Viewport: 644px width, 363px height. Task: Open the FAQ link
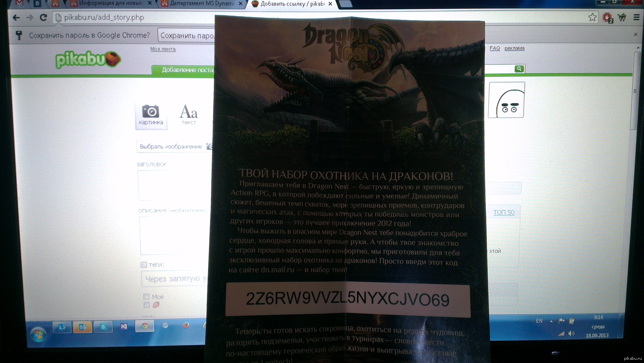495,48
